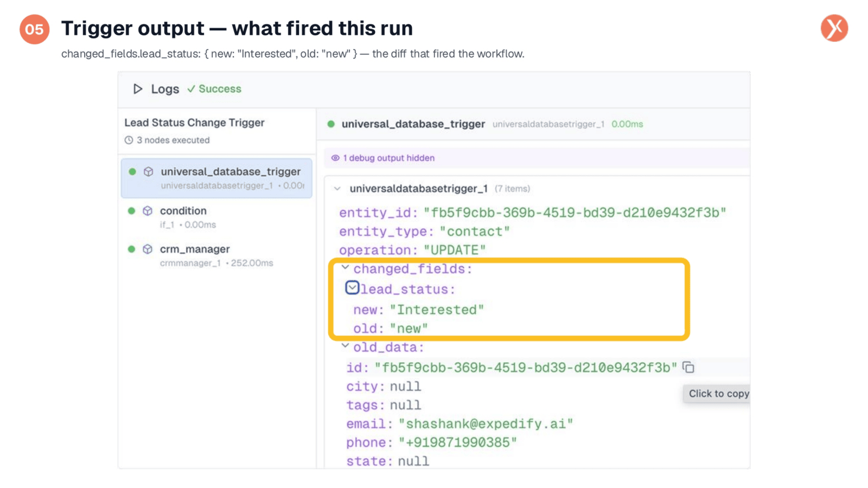Click 'universaldatabasetrigger_1' gray header label

(x=548, y=124)
